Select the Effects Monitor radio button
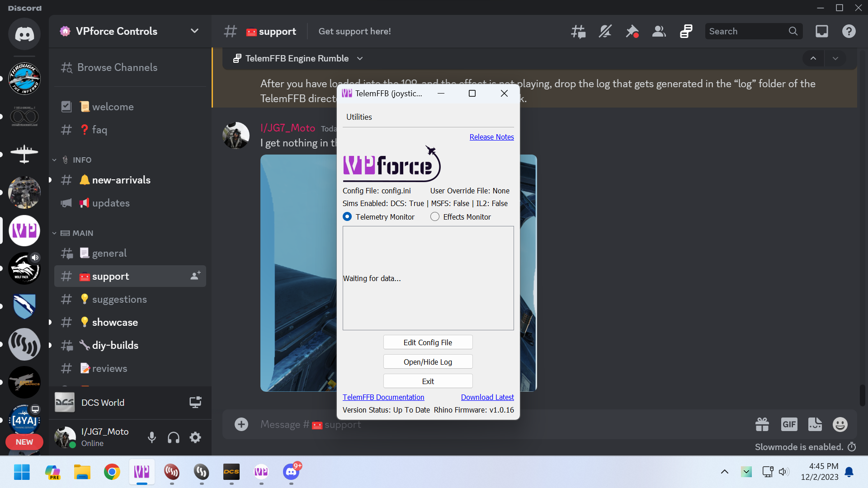 [435, 217]
